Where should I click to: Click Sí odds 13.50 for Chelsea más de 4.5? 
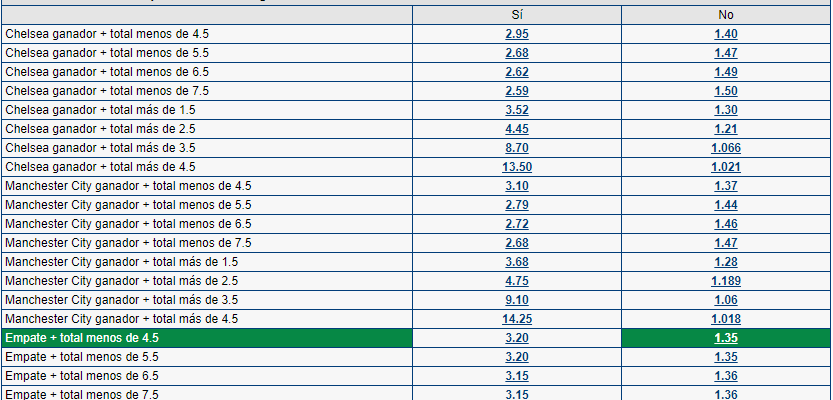coord(516,167)
